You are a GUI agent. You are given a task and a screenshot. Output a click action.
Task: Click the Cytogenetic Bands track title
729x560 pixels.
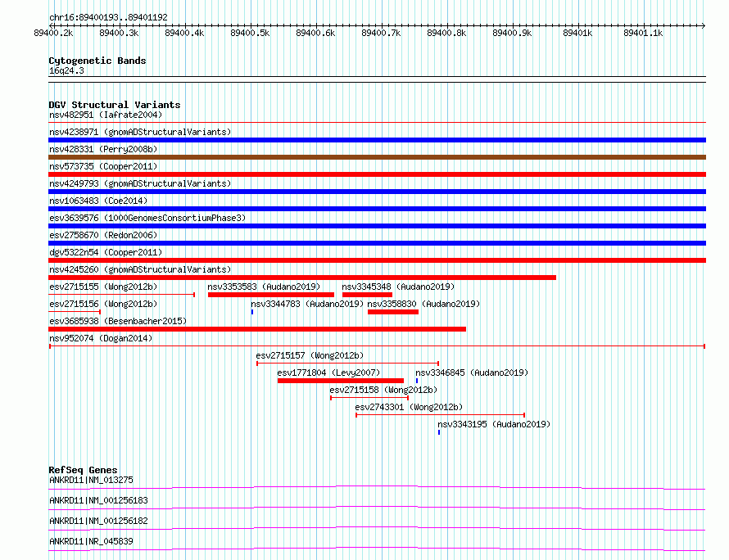point(97,61)
